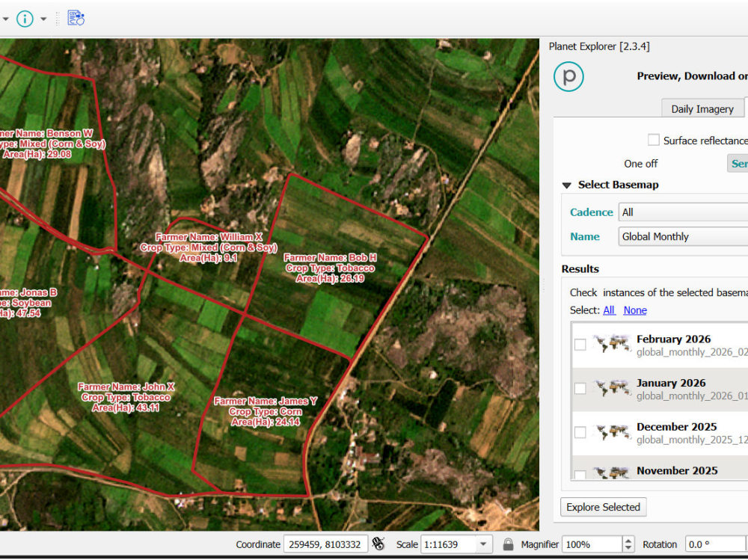The width and height of the screenshot is (748, 560).
Task: Open the Name dropdown showing Global Monthly
Action: tap(683, 236)
